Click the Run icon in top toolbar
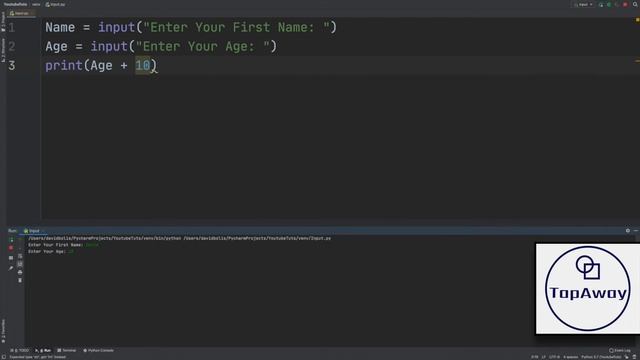 (x=601, y=4)
